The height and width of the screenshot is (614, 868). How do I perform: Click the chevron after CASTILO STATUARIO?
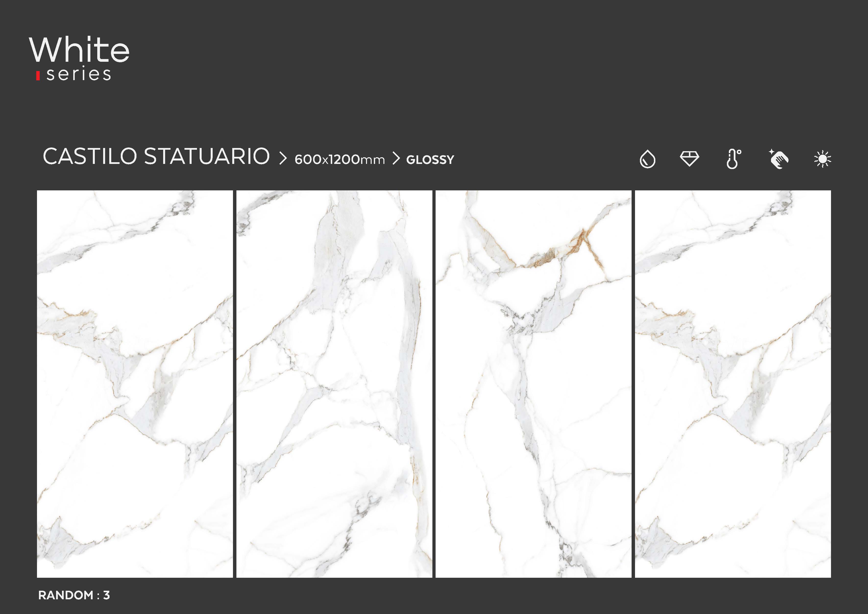coord(283,158)
